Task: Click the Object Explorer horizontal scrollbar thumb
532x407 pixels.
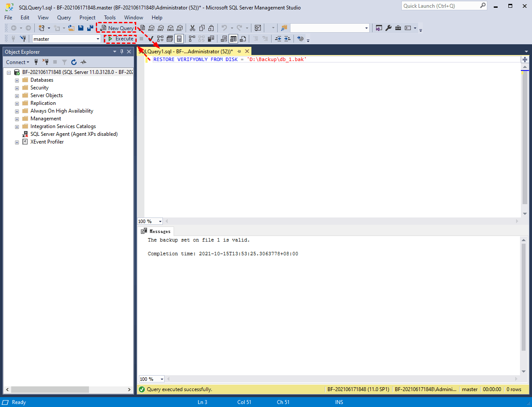Action: (50, 389)
